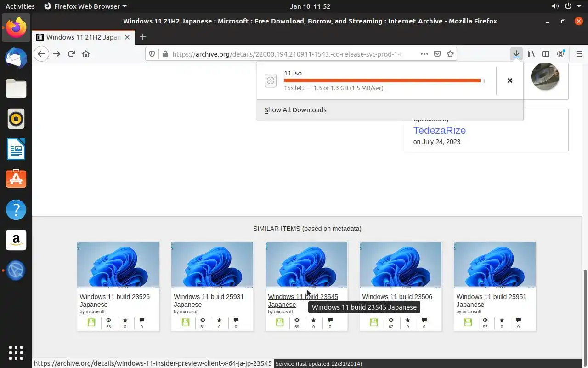
Task: Open Ubuntu Software from the dock
Action: [16, 179]
